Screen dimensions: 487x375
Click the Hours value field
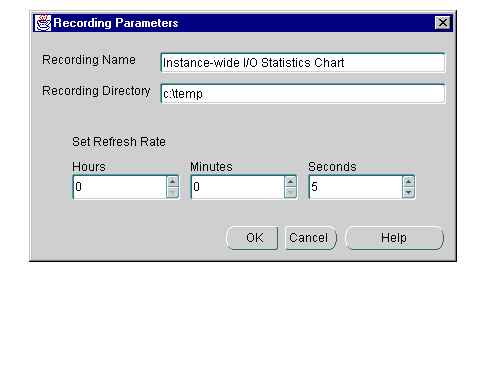pos(120,187)
